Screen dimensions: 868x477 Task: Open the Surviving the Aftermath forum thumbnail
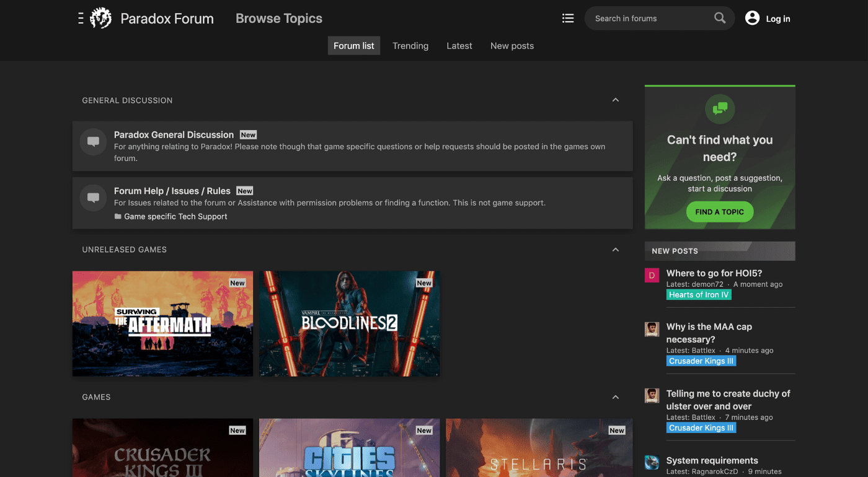162,323
